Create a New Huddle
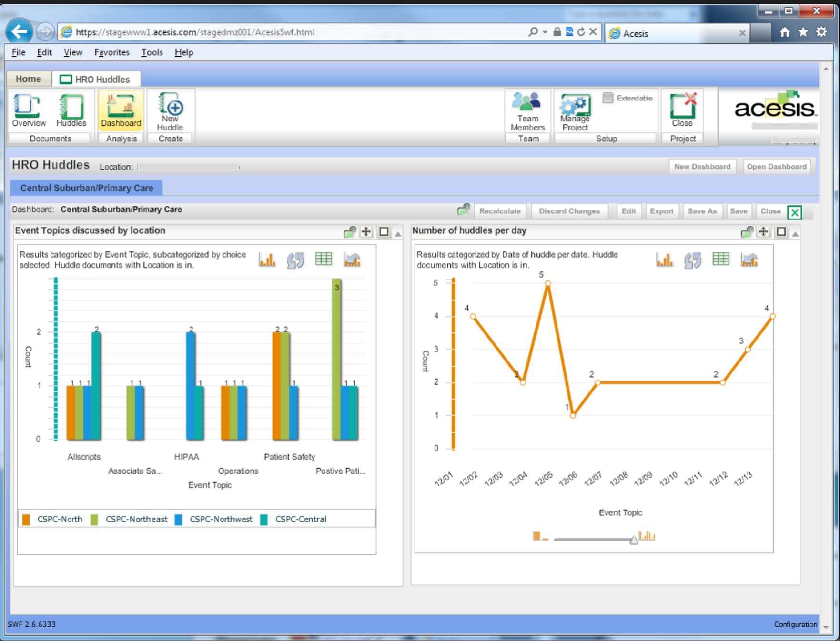 pyautogui.click(x=170, y=112)
